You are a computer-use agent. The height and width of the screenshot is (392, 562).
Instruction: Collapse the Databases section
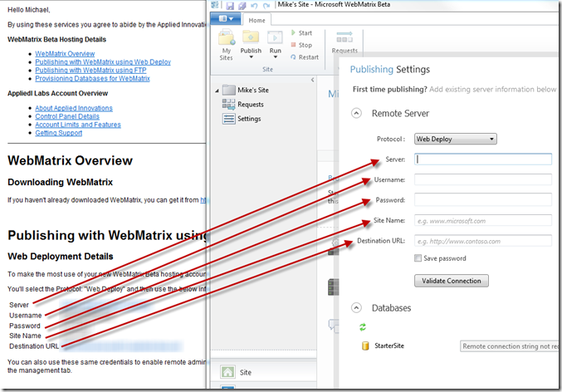[356, 308]
